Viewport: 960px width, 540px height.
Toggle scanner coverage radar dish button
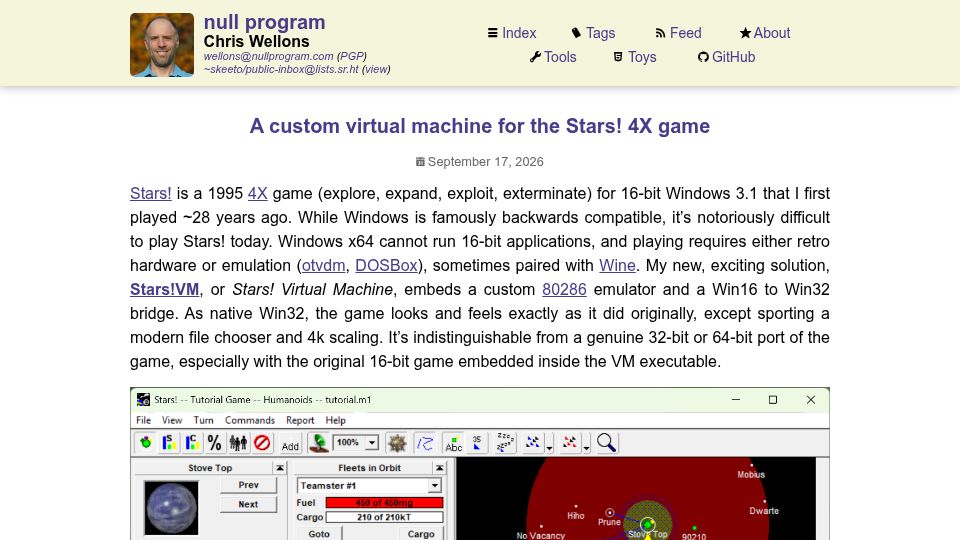tap(318, 443)
